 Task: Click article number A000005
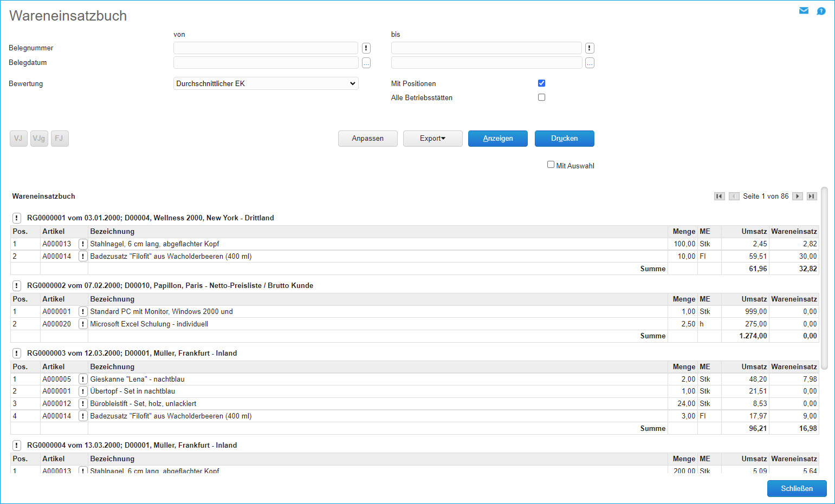[57, 379]
